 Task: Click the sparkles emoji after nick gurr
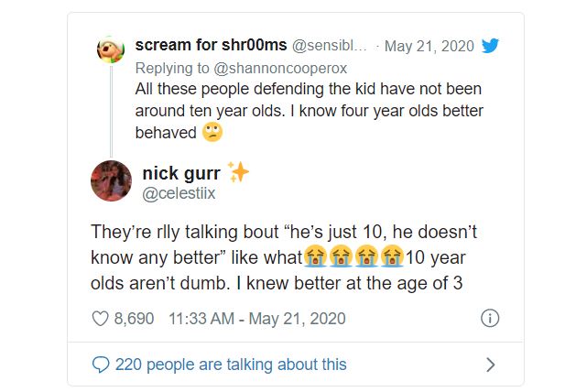point(239,171)
